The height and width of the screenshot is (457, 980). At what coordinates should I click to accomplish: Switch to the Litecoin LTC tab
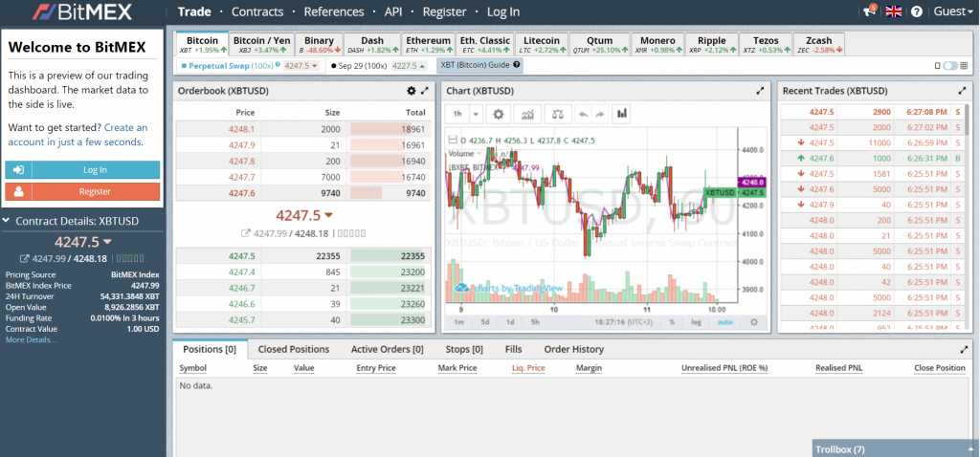(542, 44)
